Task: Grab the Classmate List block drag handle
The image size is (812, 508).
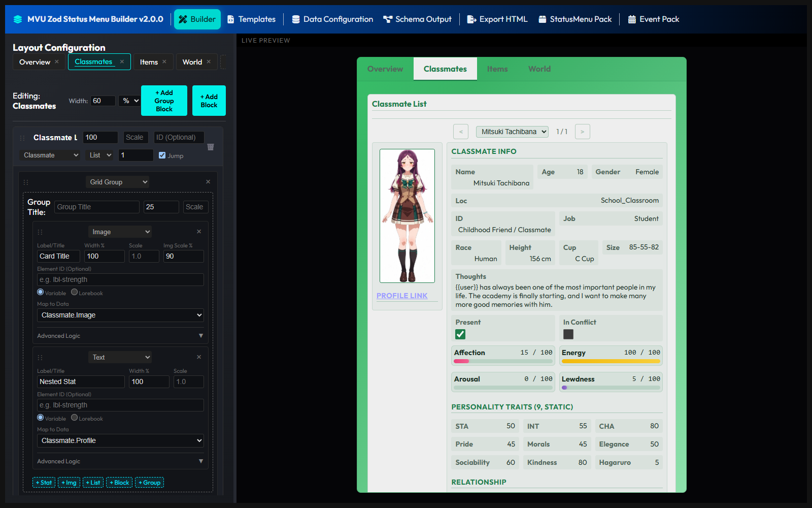Action: coord(22,138)
